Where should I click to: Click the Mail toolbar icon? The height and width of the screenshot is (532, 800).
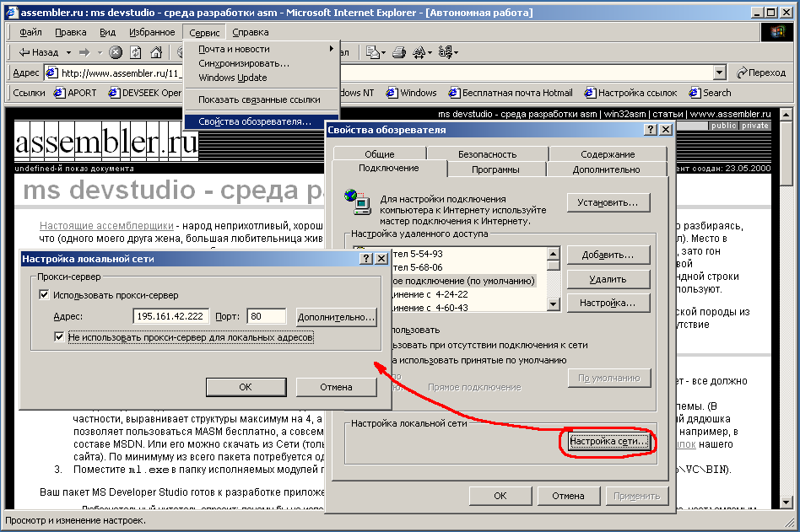click(x=372, y=52)
